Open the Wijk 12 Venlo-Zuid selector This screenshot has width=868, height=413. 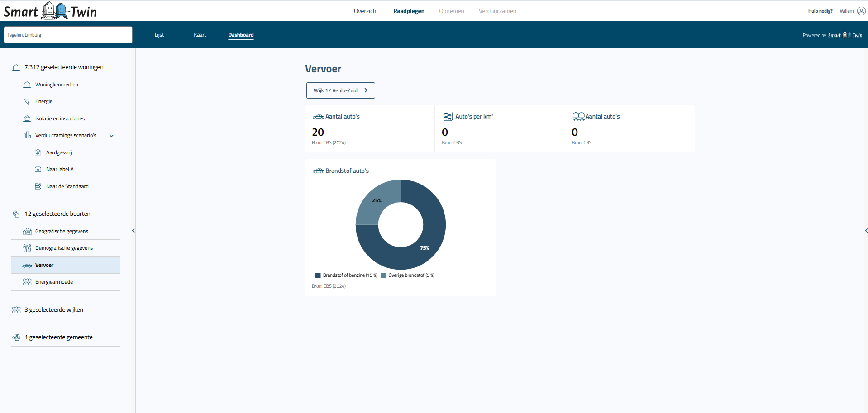[340, 90]
